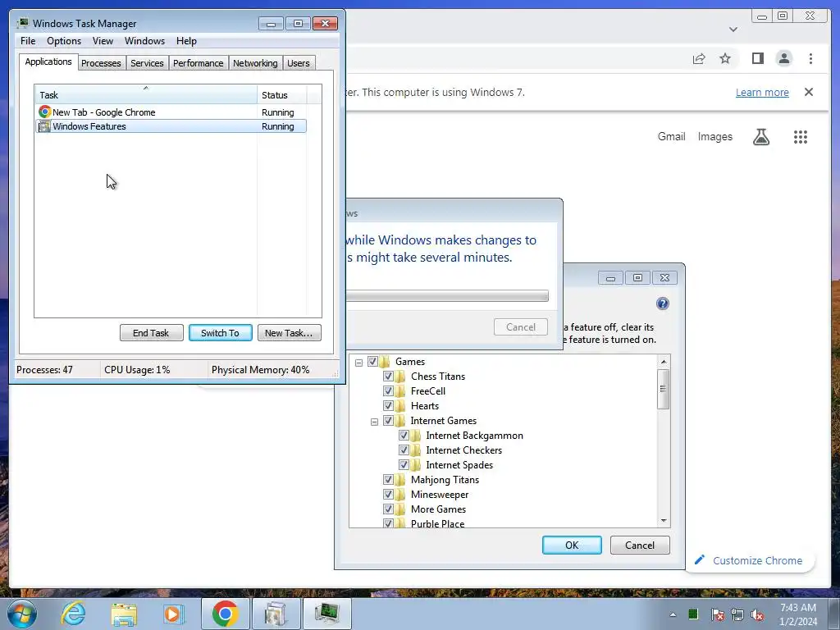Image resolution: width=840 pixels, height=630 pixels.
Task: Sort by the Status column header
Action: 281,95
